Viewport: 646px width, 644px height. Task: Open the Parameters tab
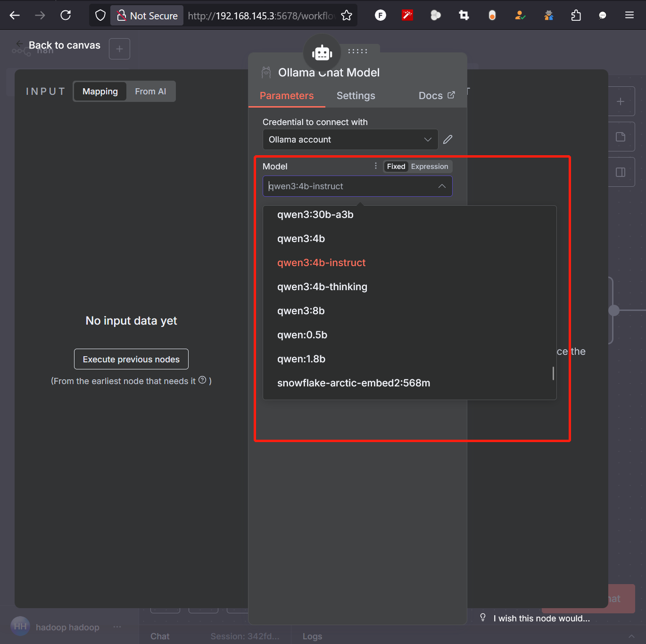[x=287, y=95]
